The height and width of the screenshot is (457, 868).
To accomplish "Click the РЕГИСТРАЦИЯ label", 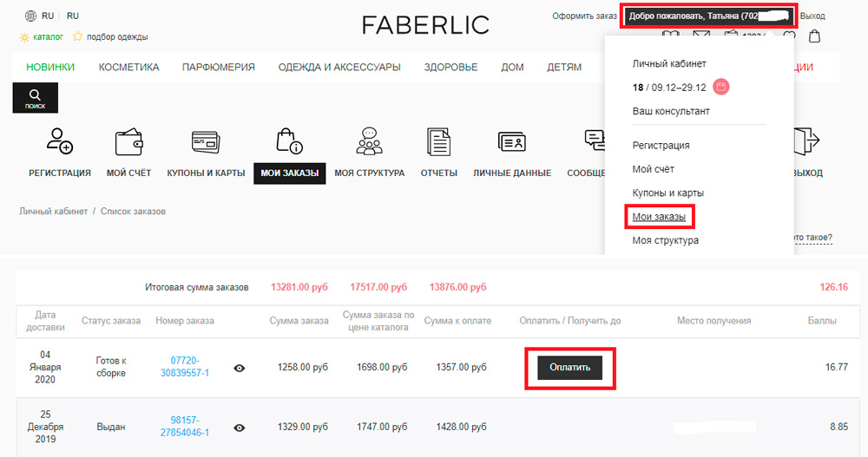I will click(60, 173).
